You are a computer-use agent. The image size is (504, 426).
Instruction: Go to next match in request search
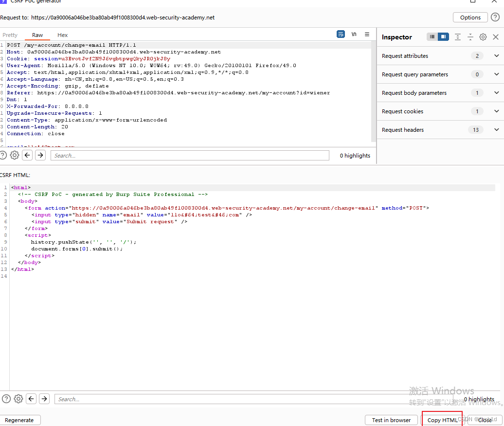[40, 155]
